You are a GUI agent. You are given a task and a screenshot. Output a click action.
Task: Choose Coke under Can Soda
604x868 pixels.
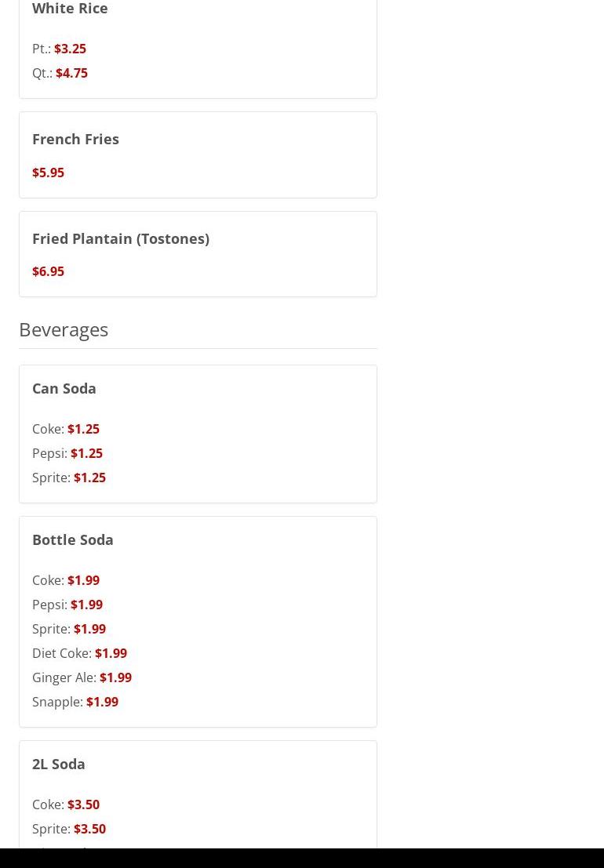pos(66,429)
